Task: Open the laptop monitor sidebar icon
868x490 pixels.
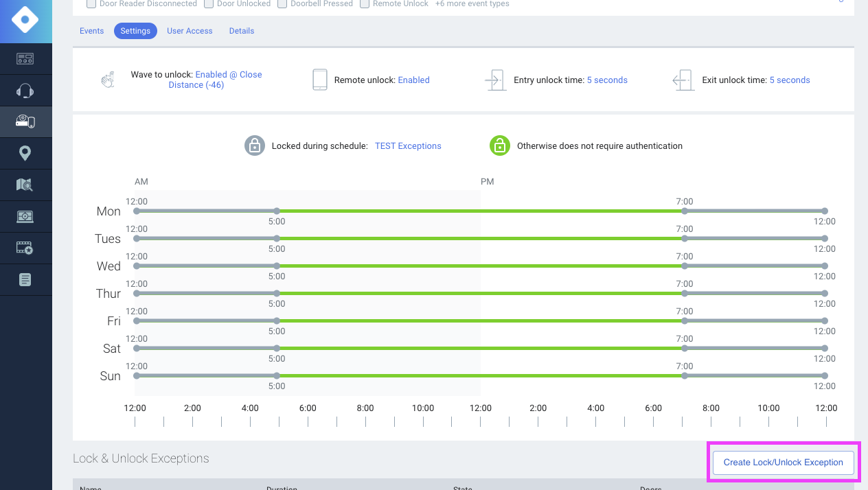Action: click(x=25, y=216)
